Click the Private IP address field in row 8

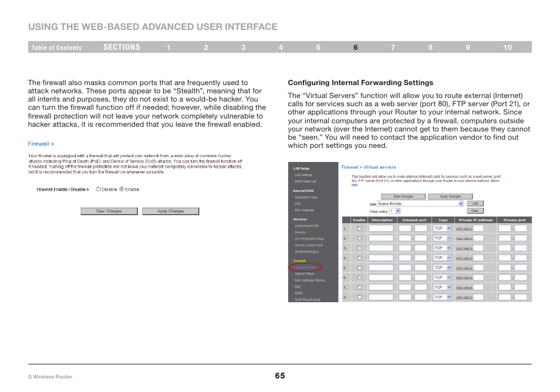(x=478, y=297)
